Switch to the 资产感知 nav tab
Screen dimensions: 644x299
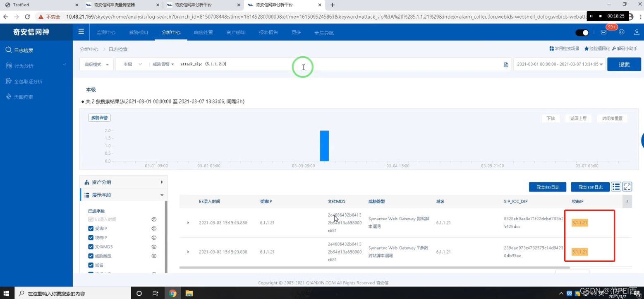click(236, 32)
